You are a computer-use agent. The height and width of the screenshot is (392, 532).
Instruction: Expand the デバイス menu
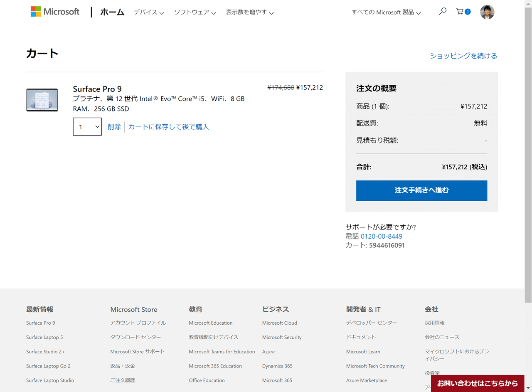pyautogui.click(x=149, y=12)
